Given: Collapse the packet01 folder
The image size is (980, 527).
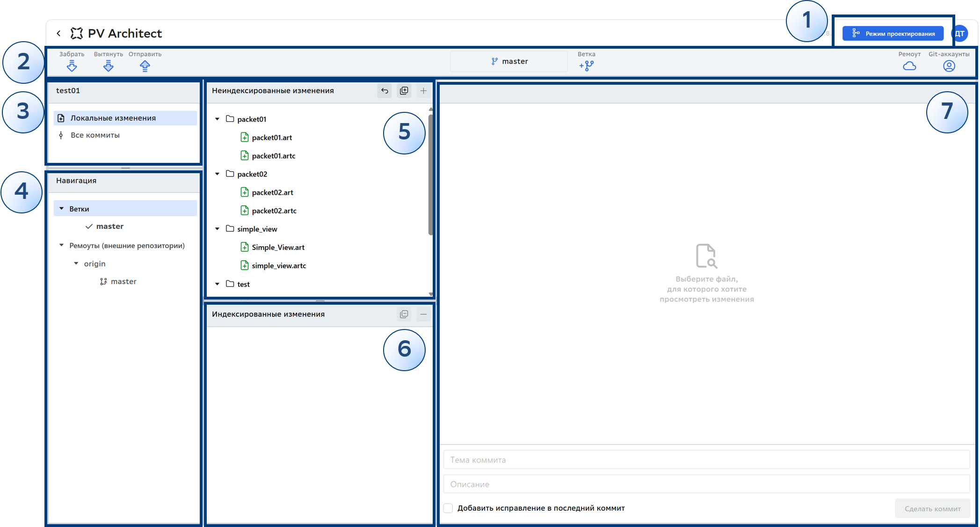Looking at the screenshot, I should point(217,119).
